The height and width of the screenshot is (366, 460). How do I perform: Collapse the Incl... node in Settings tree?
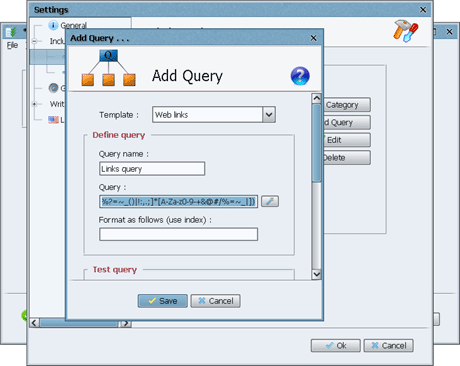(34, 41)
